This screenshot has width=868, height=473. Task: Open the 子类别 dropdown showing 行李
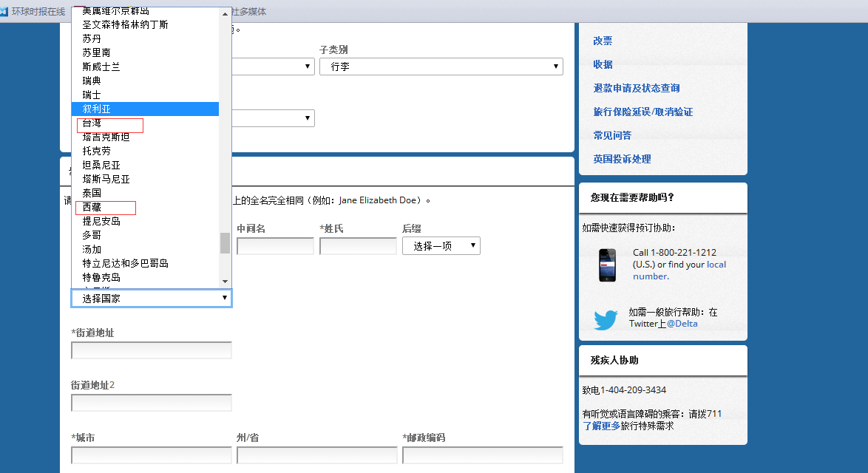[x=441, y=67]
